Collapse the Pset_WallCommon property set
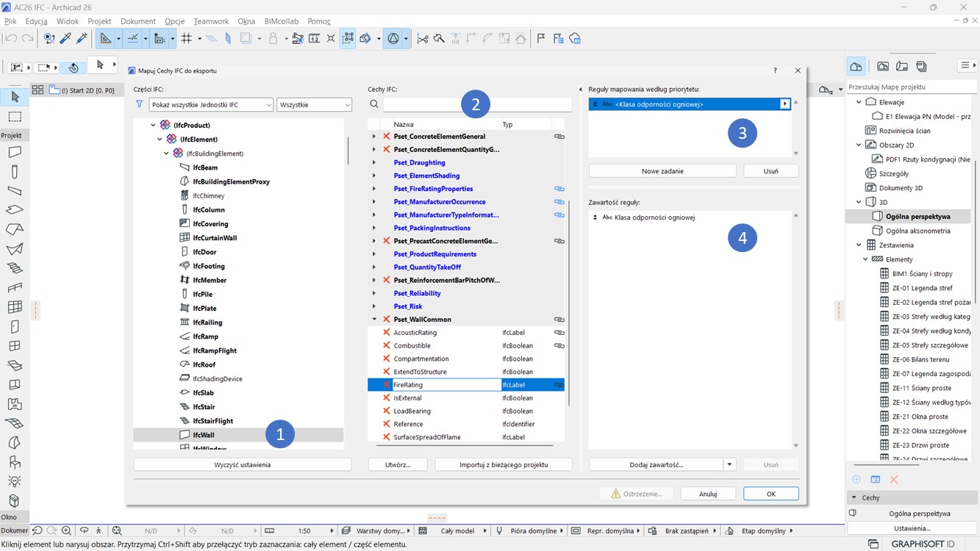980x551 pixels. 374,320
